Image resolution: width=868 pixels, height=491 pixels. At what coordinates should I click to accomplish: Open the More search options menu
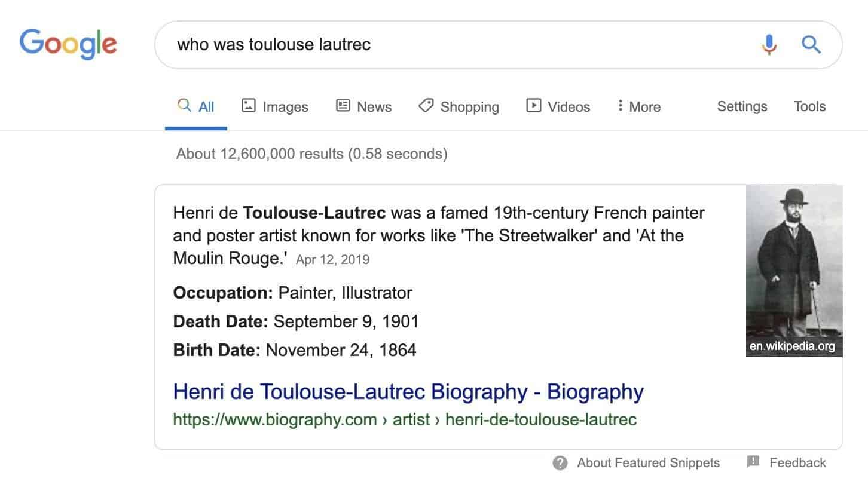638,106
